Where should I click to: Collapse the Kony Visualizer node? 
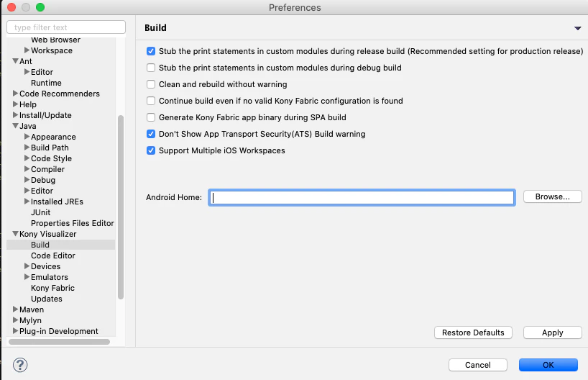click(15, 234)
